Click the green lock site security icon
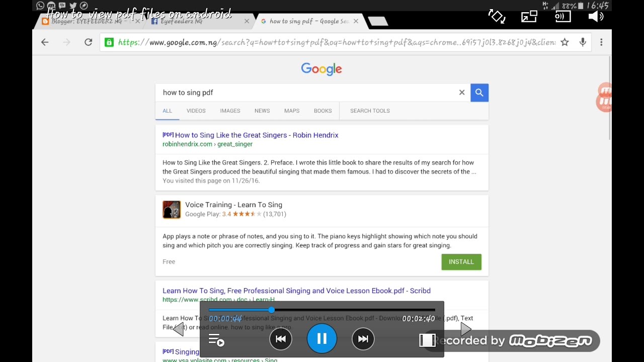 pos(109,42)
